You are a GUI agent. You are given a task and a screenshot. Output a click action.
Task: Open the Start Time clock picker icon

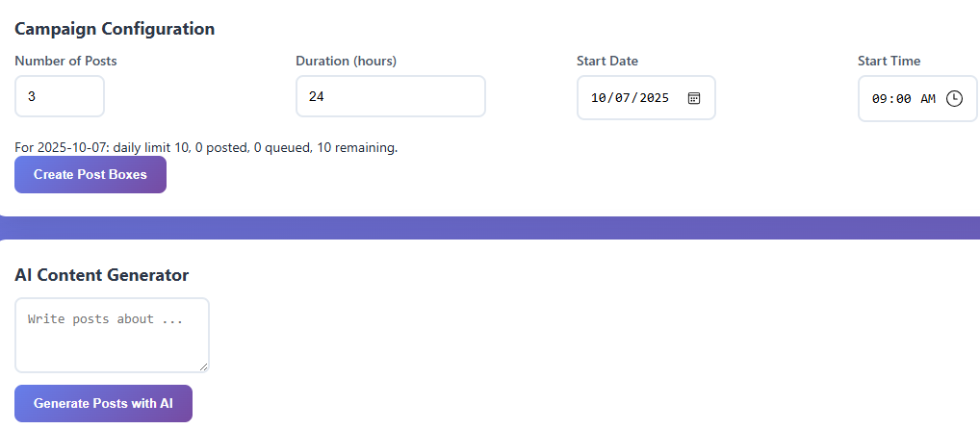click(x=954, y=98)
